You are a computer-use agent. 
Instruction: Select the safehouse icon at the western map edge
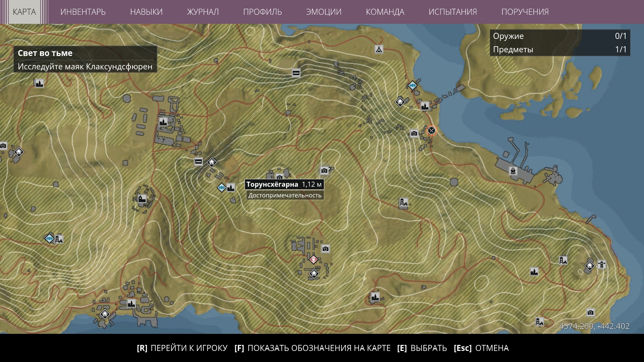click(x=19, y=152)
